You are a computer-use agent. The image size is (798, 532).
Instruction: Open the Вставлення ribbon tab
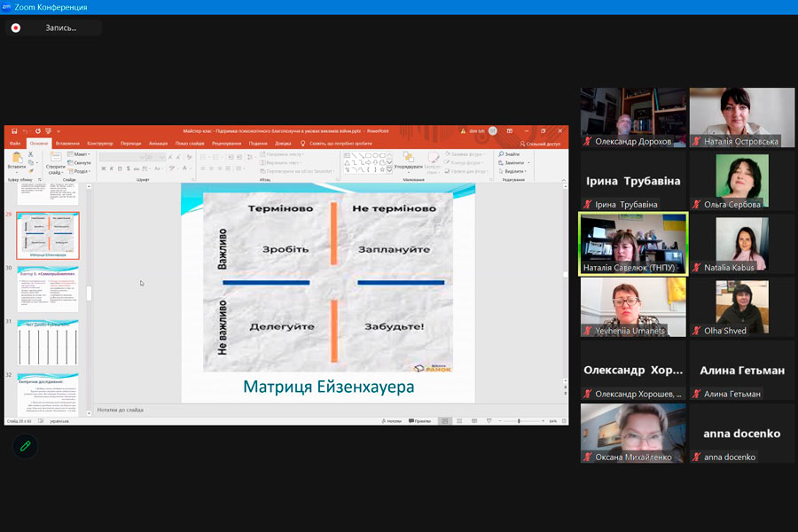pos(67,143)
